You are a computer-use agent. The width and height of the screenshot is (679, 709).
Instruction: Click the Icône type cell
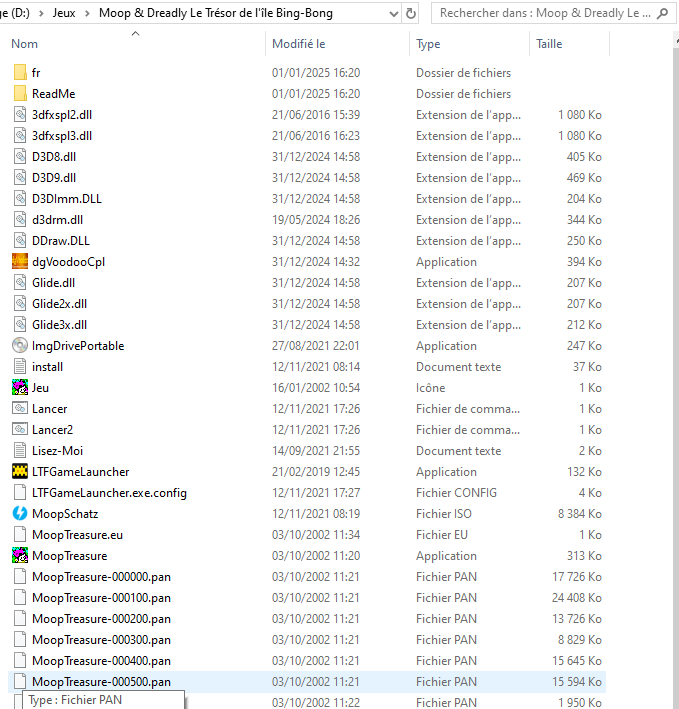pos(430,388)
